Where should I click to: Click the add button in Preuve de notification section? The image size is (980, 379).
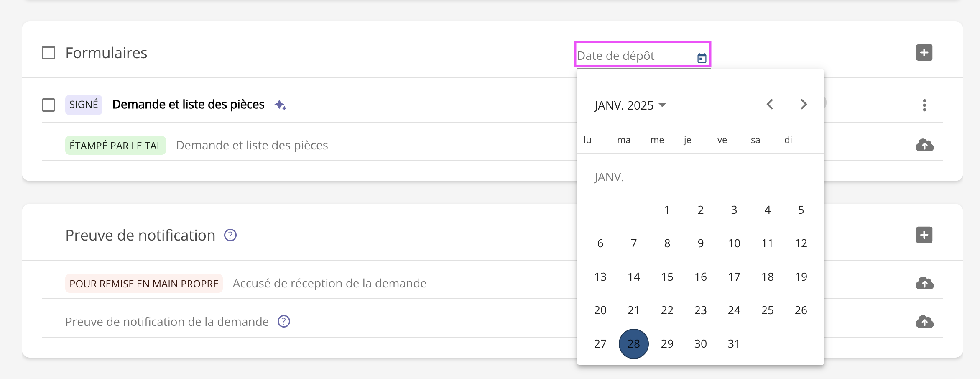click(x=924, y=235)
